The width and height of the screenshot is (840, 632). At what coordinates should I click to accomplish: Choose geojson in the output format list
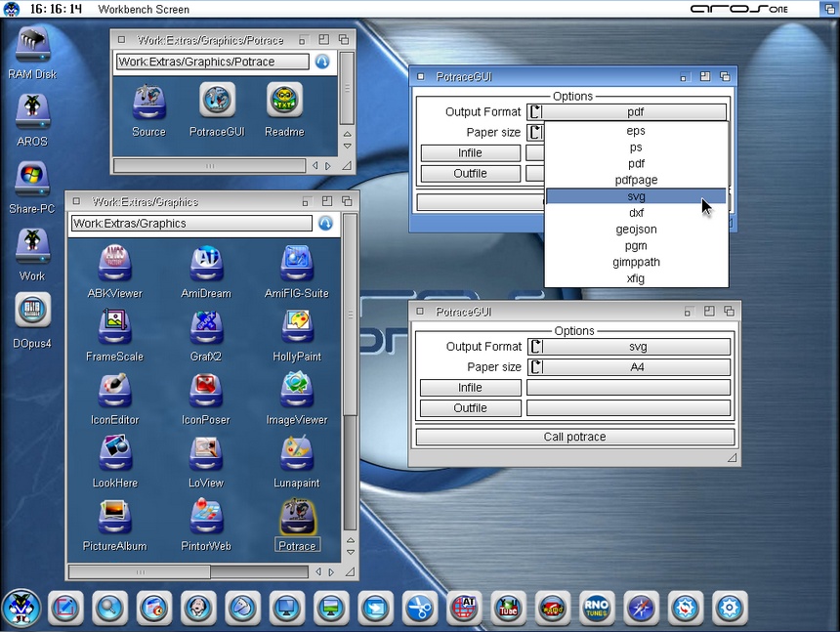pyautogui.click(x=636, y=230)
